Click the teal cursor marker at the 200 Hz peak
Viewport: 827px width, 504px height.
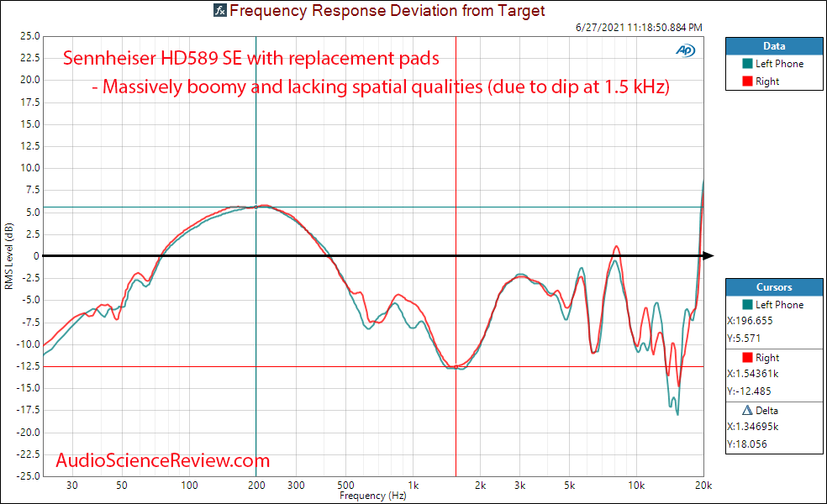point(256,207)
